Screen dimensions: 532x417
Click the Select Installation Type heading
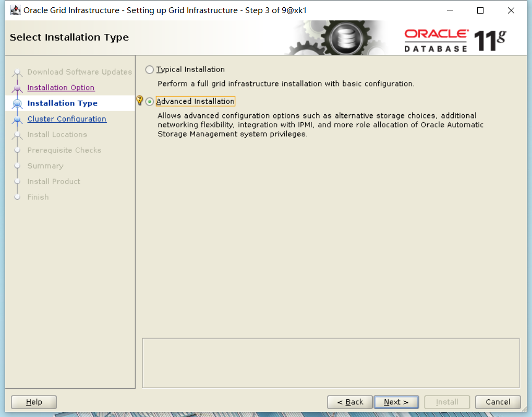[x=69, y=37]
